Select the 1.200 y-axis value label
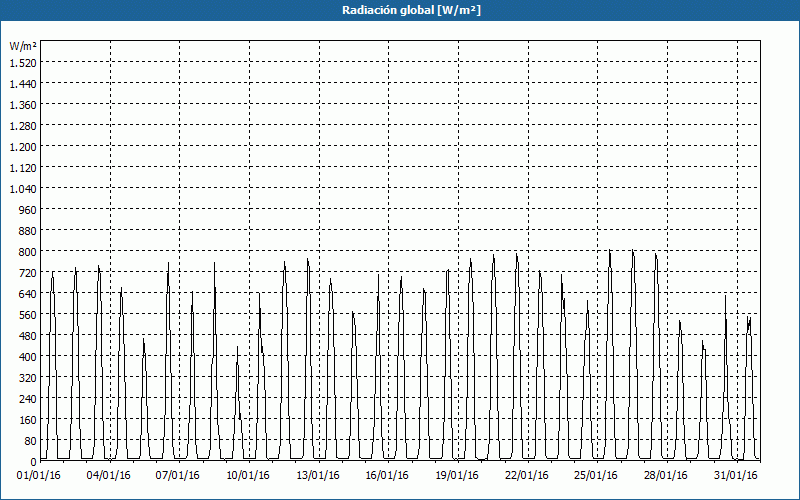 (x=22, y=146)
